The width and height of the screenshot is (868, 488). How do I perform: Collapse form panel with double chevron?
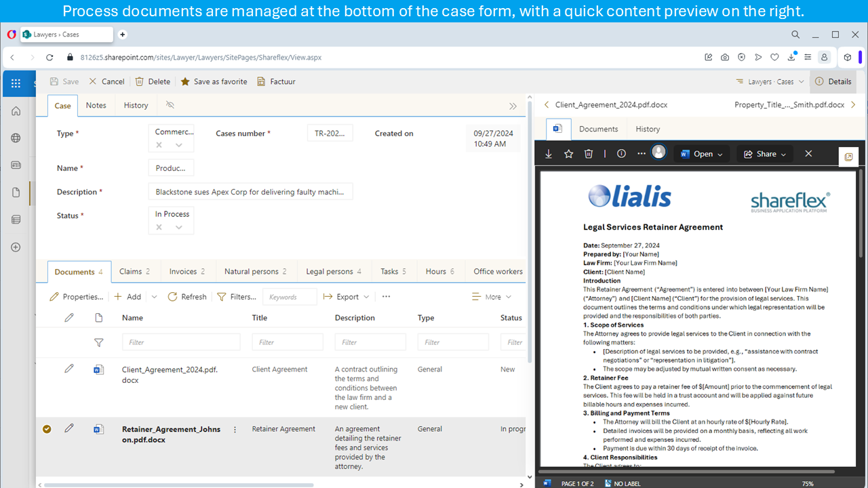point(513,106)
